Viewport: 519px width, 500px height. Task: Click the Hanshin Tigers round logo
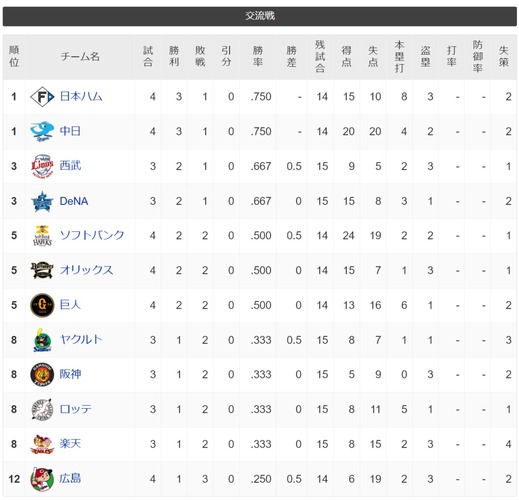[42, 375]
